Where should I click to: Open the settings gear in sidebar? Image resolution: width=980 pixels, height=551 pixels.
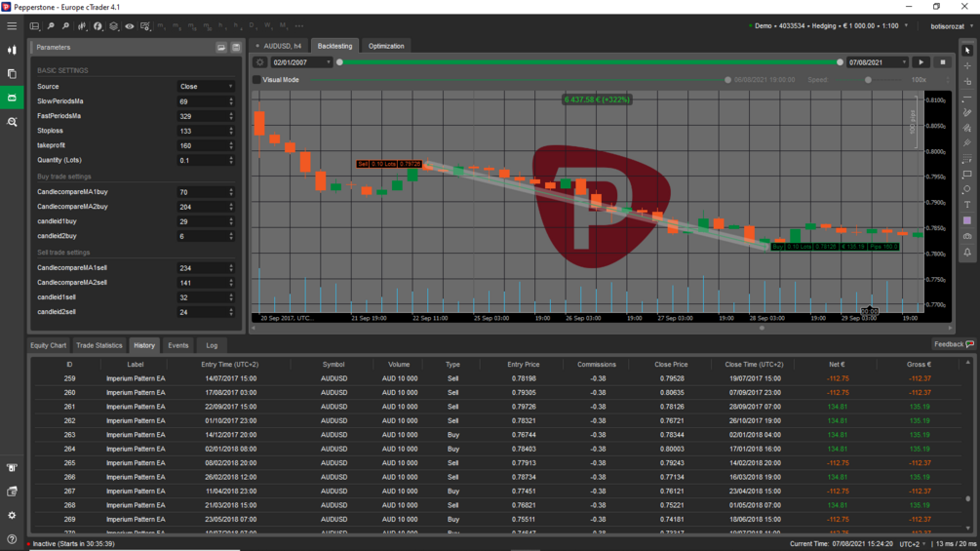point(12,515)
